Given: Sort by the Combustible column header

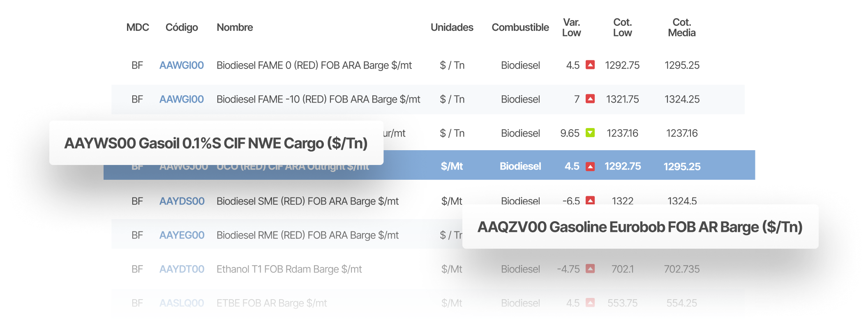Looking at the screenshot, I should (x=520, y=27).
